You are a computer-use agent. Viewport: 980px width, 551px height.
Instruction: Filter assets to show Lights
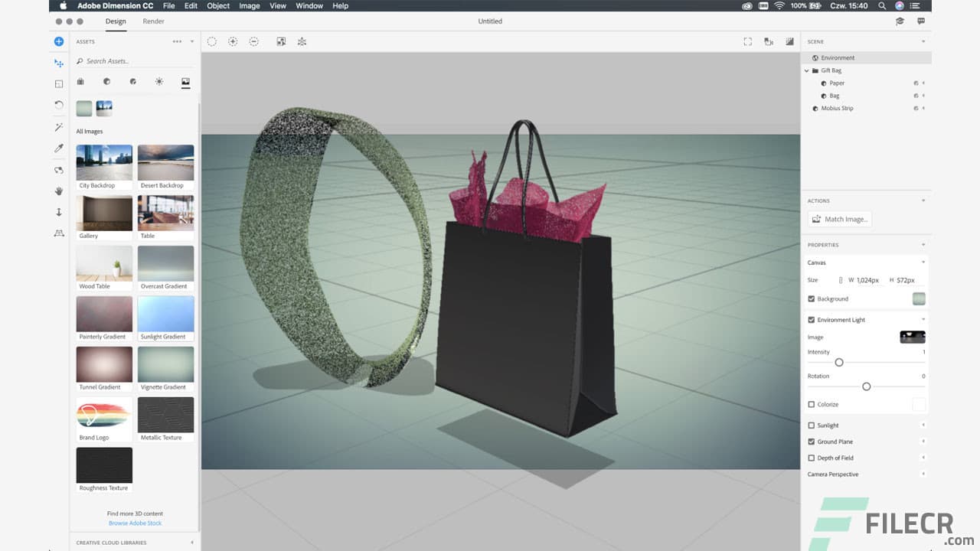click(x=159, y=81)
